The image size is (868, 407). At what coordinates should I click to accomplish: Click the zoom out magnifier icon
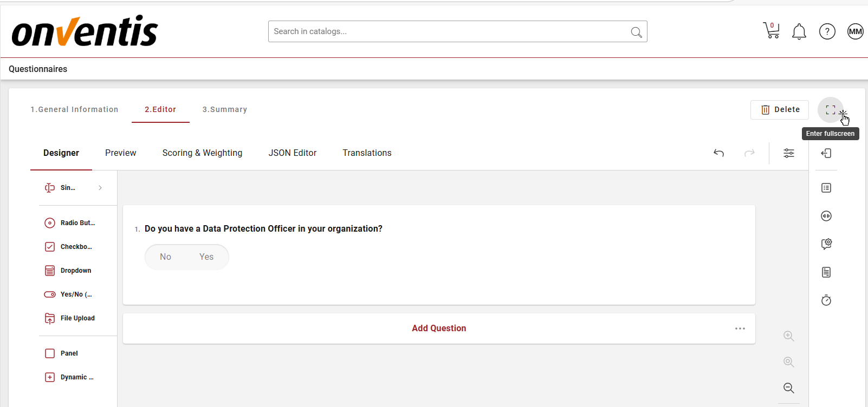[789, 388]
